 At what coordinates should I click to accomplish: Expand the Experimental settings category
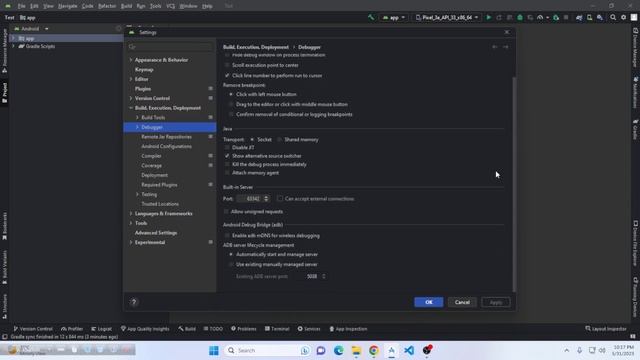tap(131, 242)
